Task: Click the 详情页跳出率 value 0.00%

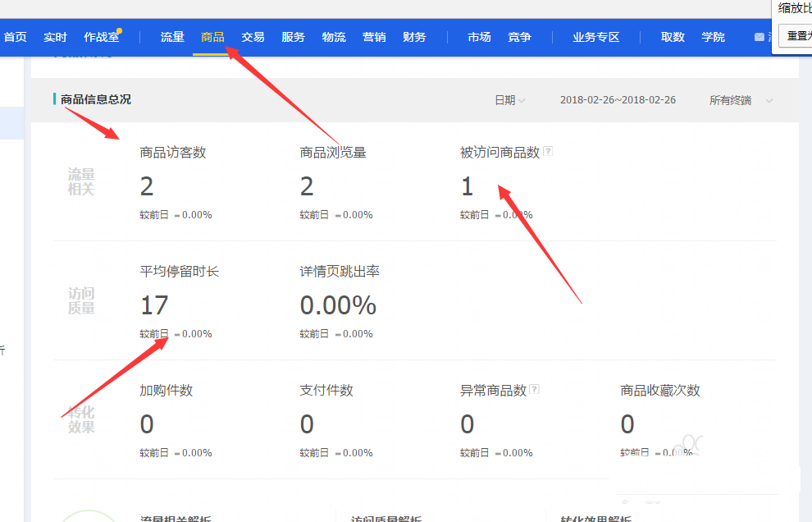Action: click(338, 305)
